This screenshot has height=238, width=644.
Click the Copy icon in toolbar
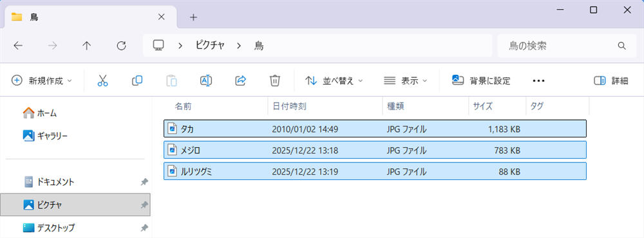pos(137,81)
